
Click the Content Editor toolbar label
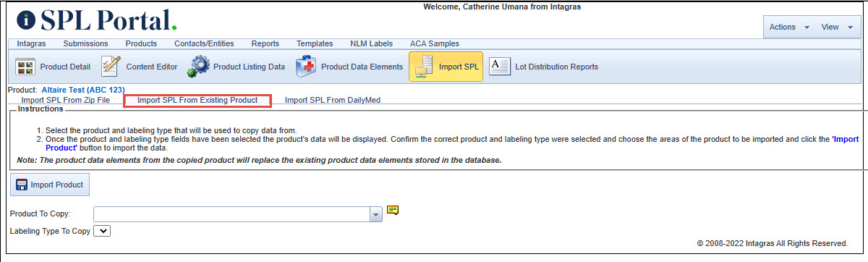[x=152, y=67]
